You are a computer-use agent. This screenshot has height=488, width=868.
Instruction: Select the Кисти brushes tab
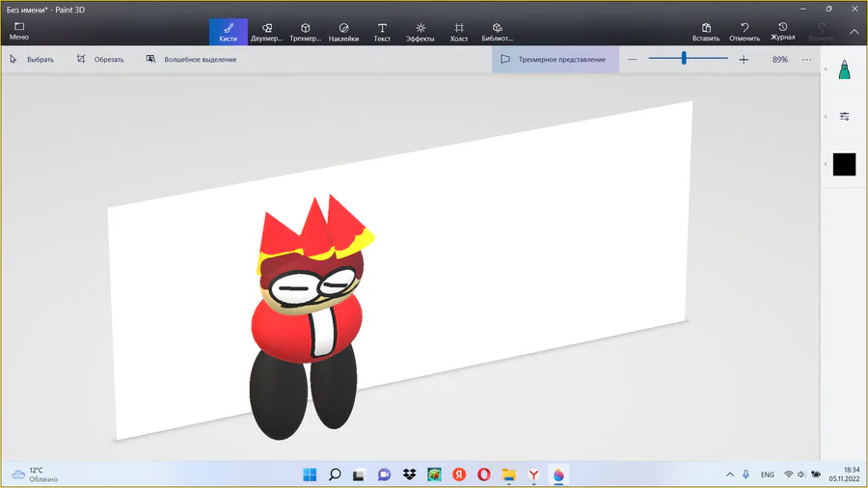[228, 32]
